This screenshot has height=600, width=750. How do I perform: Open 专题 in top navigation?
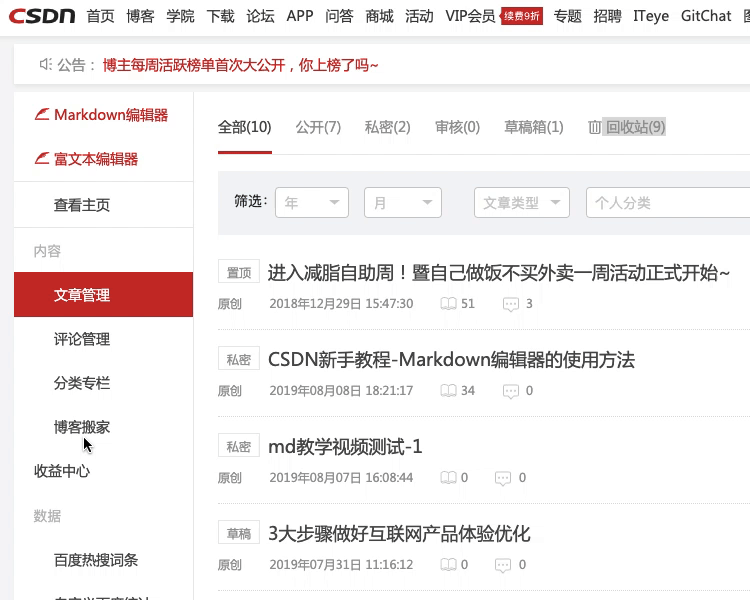click(x=568, y=16)
